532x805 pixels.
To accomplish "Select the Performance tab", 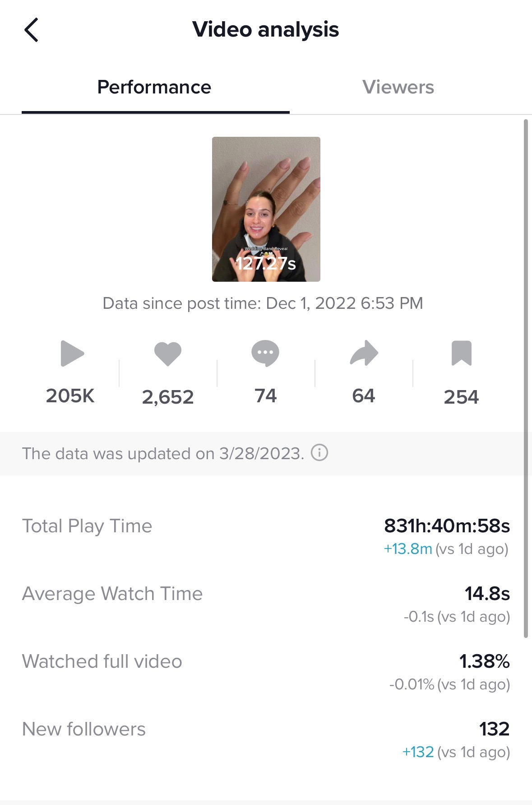I will point(154,87).
